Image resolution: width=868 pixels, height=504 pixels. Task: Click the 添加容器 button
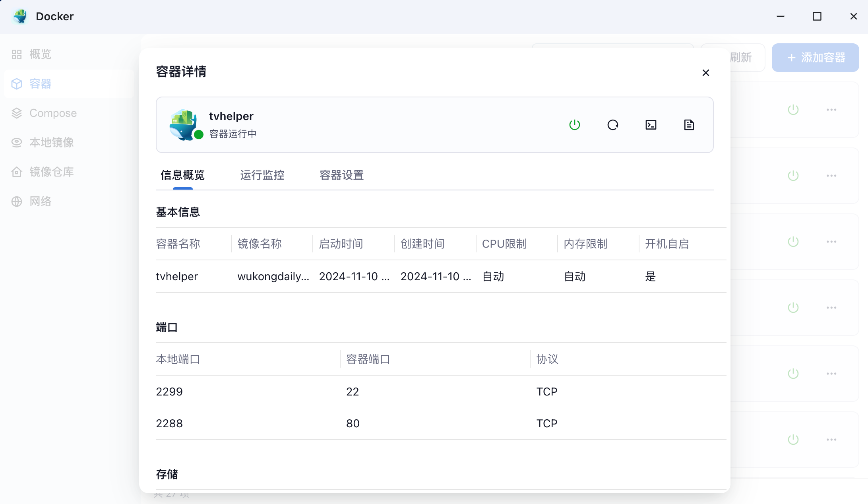[816, 58]
